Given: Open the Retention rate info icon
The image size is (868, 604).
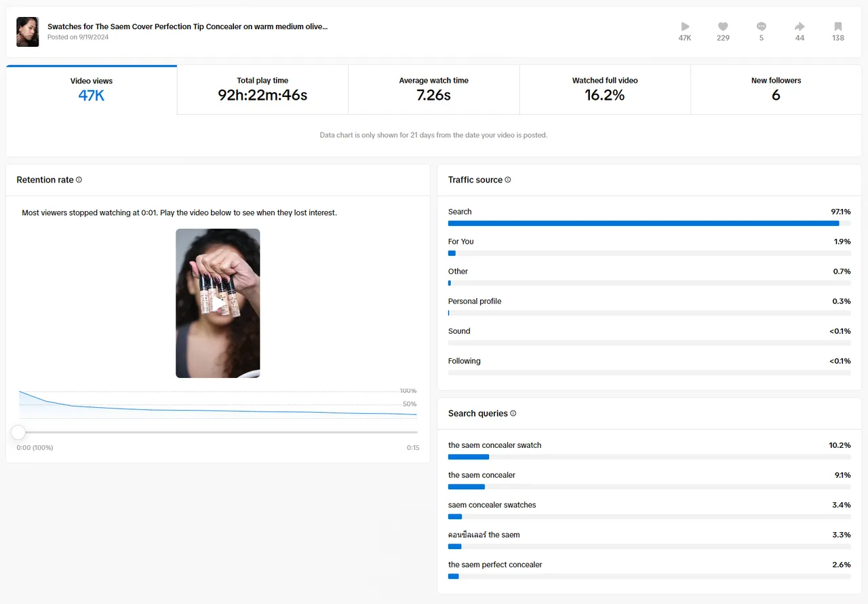Looking at the screenshot, I should pos(79,180).
